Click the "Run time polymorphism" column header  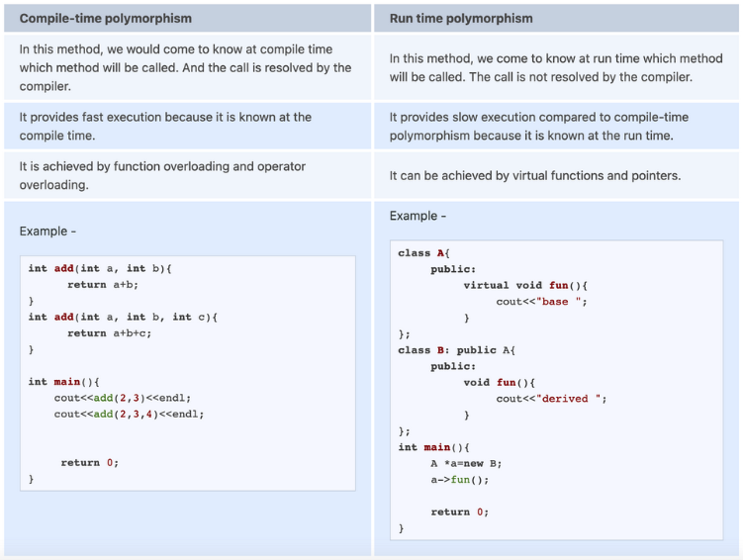(461, 18)
